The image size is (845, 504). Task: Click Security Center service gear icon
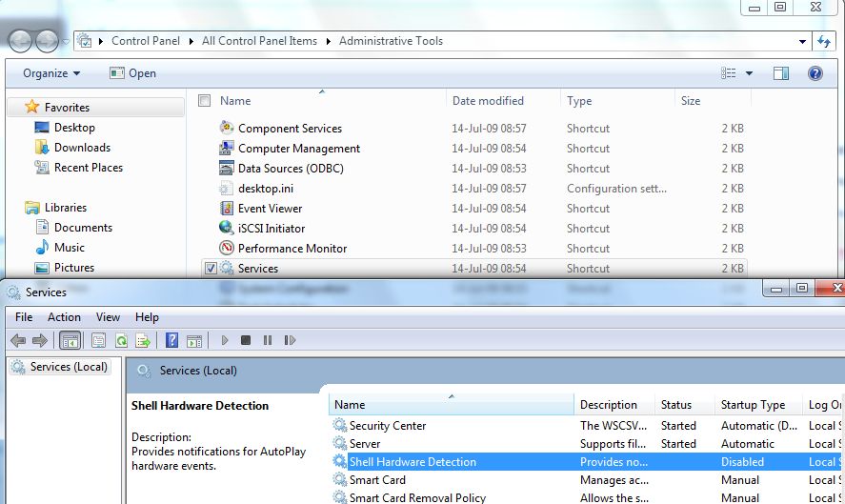(x=339, y=425)
